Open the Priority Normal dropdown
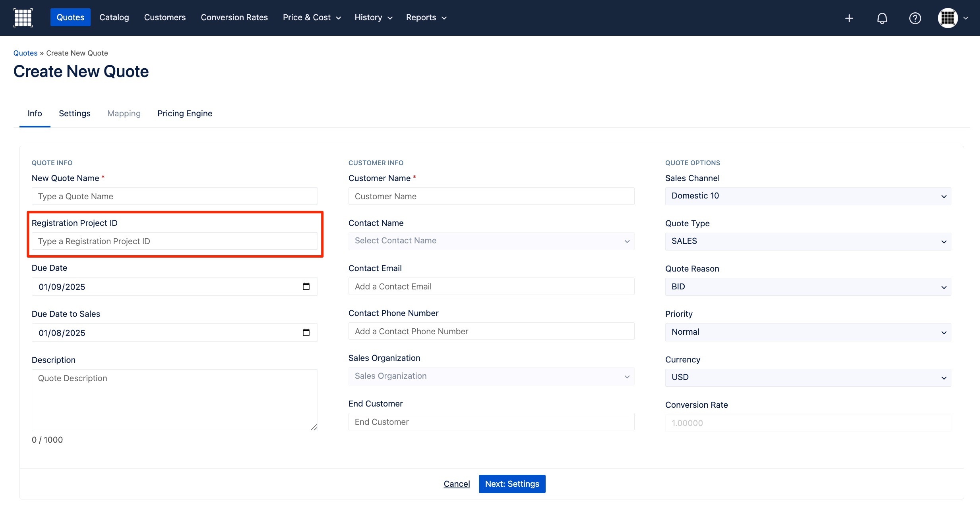Image resolution: width=980 pixels, height=505 pixels. tap(808, 332)
